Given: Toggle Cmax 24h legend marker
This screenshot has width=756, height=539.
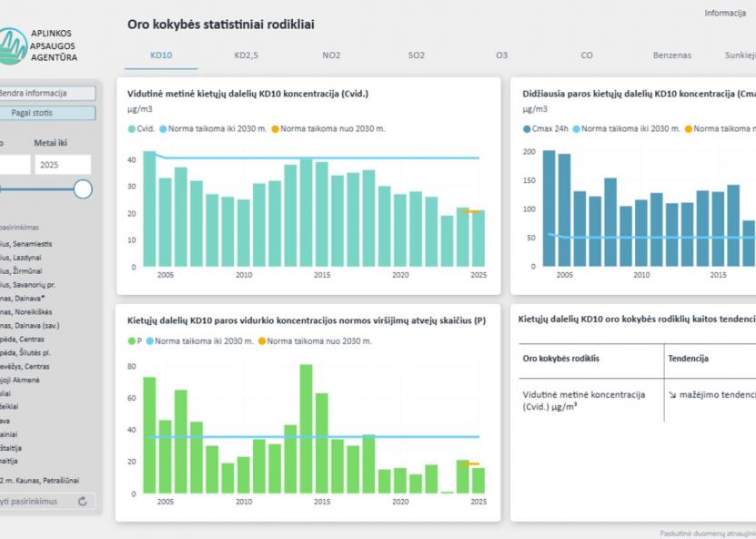Looking at the screenshot, I should tap(527, 129).
